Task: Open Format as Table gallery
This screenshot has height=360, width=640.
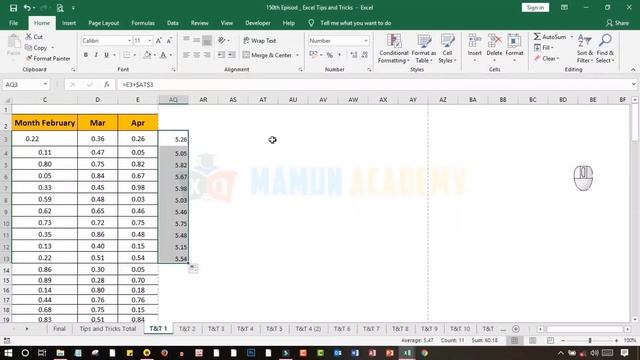Action: pos(424,49)
